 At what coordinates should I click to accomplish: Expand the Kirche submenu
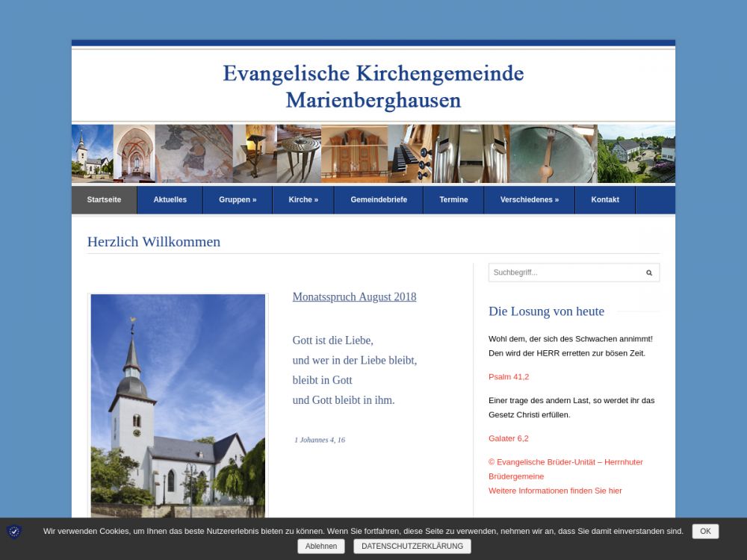[x=303, y=200]
